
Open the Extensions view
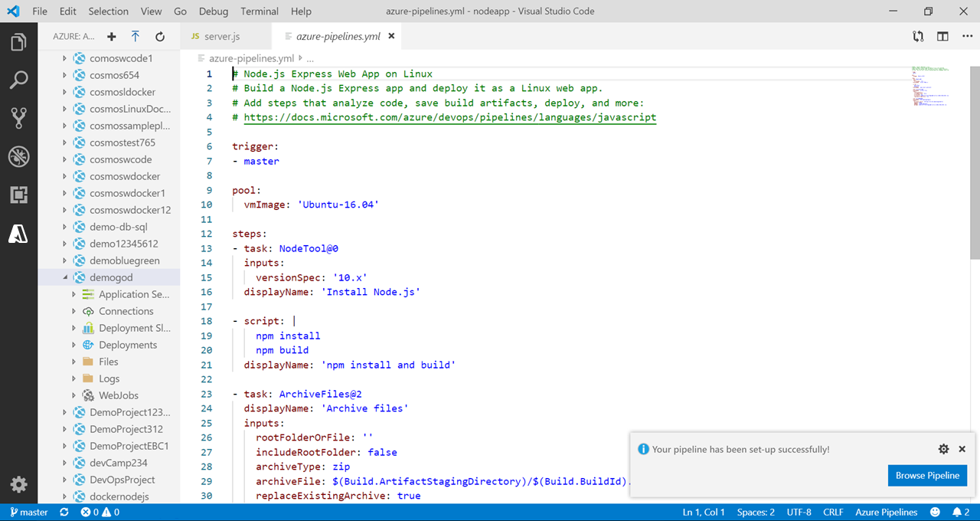click(18, 195)
